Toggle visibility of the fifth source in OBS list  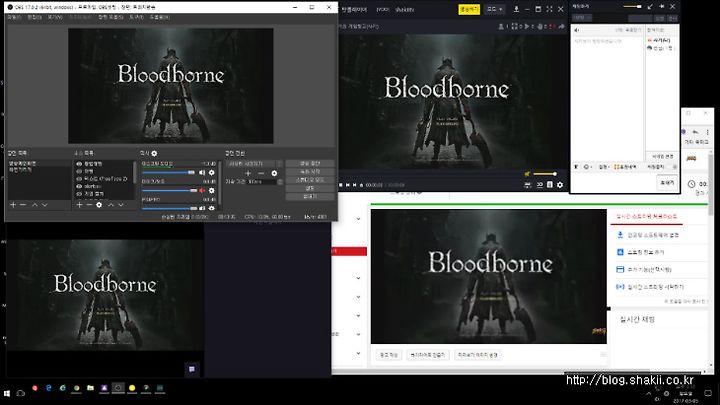click(79, 194)
